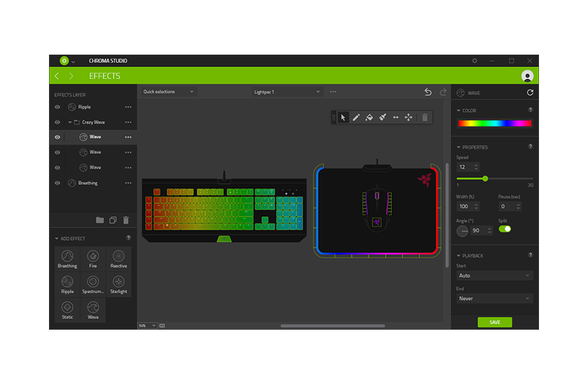Open the Lightpac 1 dropdown
Screen dimensions: 588x385
pos(286,92)
